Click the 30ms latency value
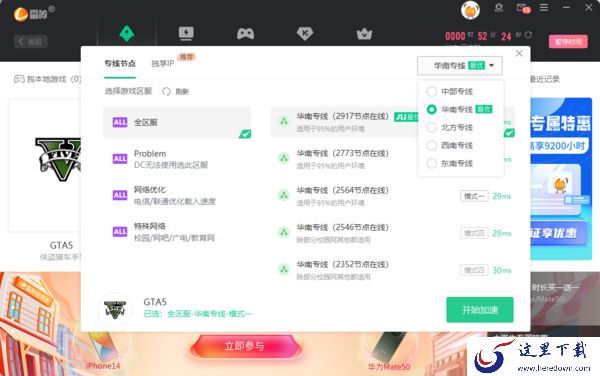Screen dimensions: 600x376 click(502, 270)
